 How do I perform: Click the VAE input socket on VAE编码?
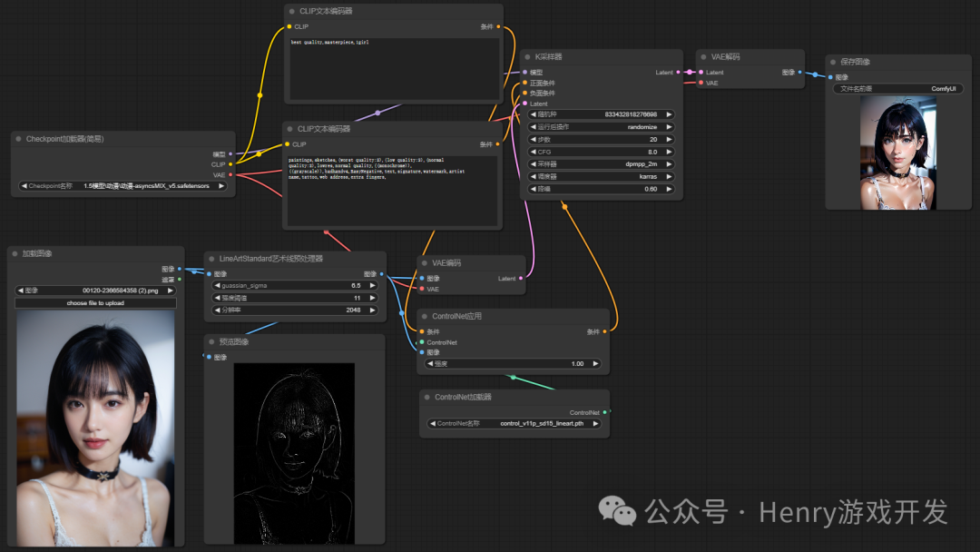pos(422,289)
